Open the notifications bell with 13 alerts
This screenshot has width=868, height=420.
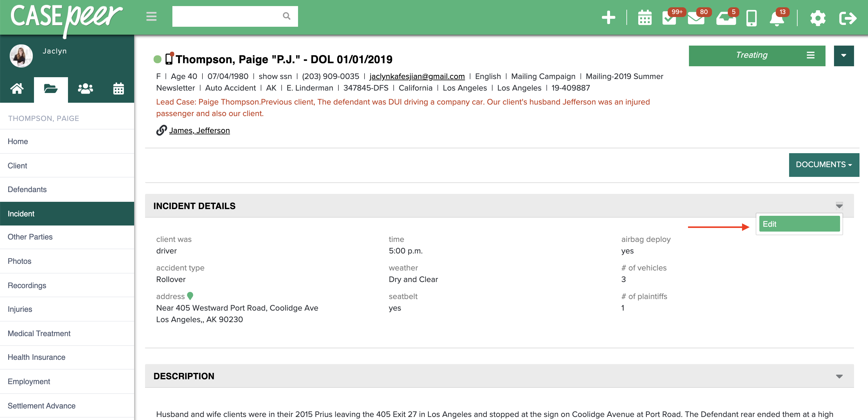(777, 19)
